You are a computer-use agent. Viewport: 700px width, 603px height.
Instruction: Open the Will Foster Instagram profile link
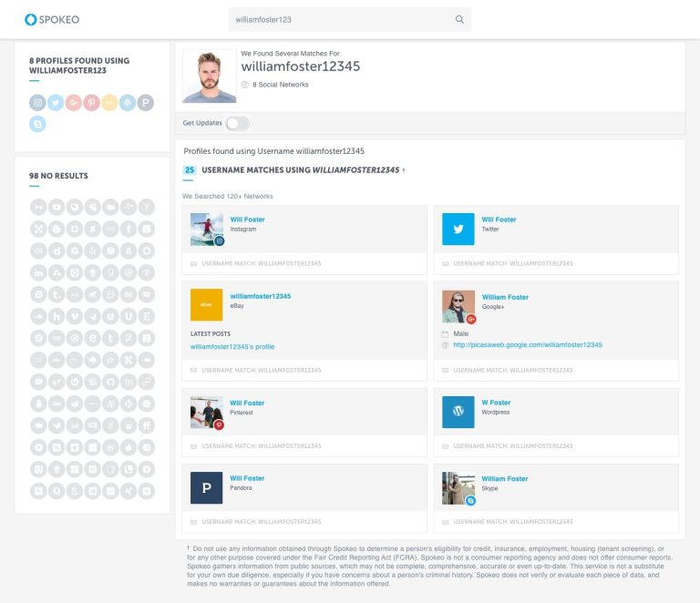[247, 220]
